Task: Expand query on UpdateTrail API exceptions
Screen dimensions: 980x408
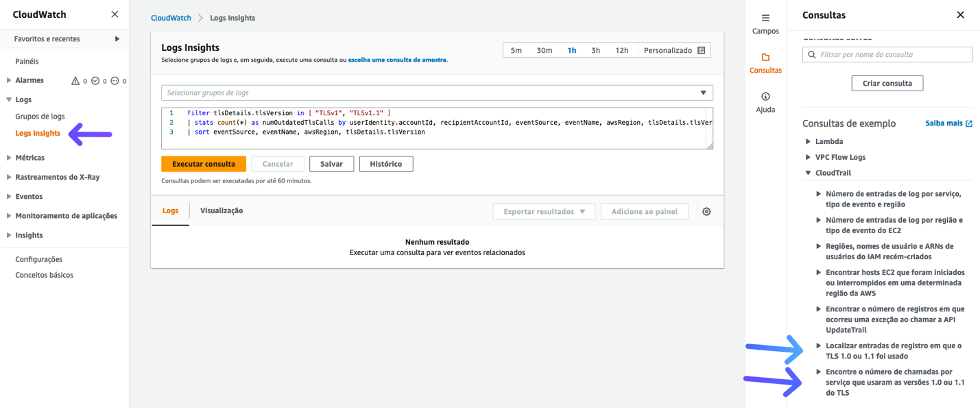Action: pos(819,309)
